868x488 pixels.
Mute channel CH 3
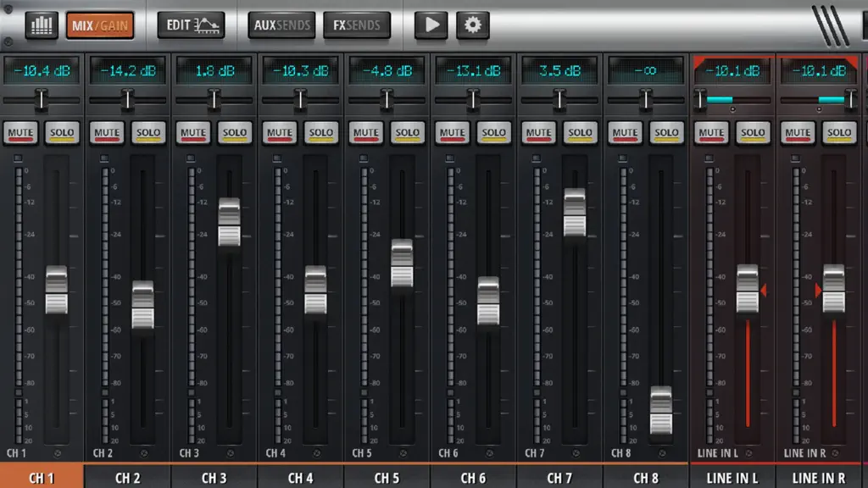tap(193, 133)
